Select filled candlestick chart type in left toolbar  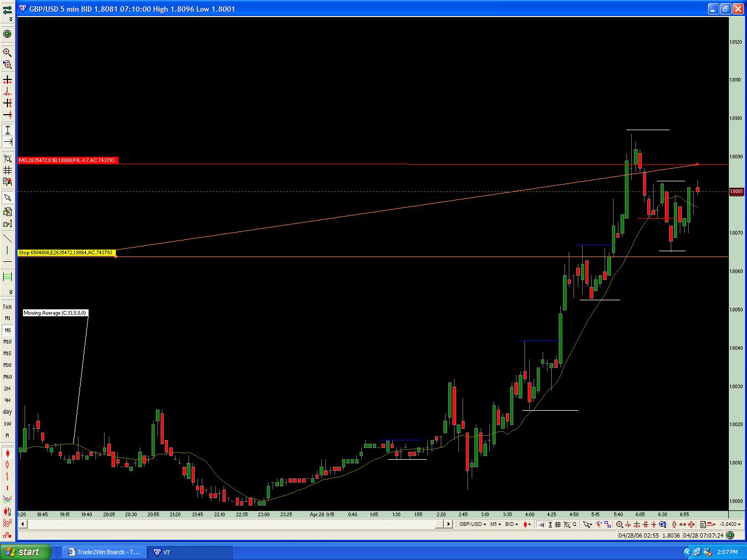coord(7,453)
